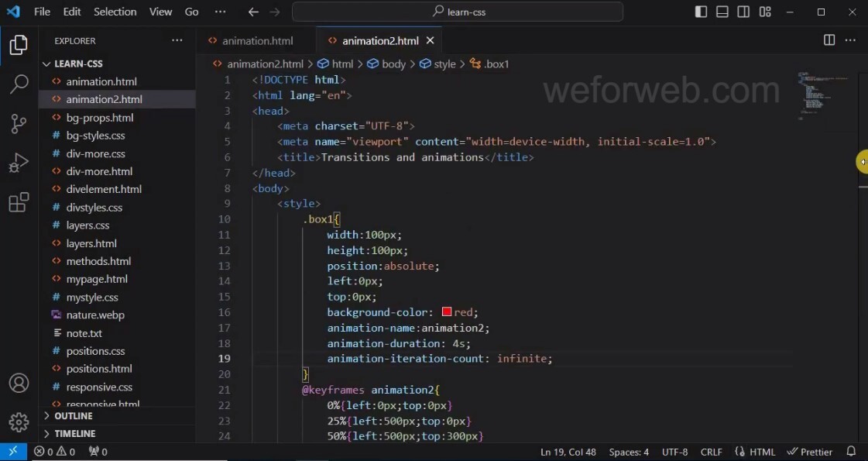Open the Manage settings gear

coord(19,422)
